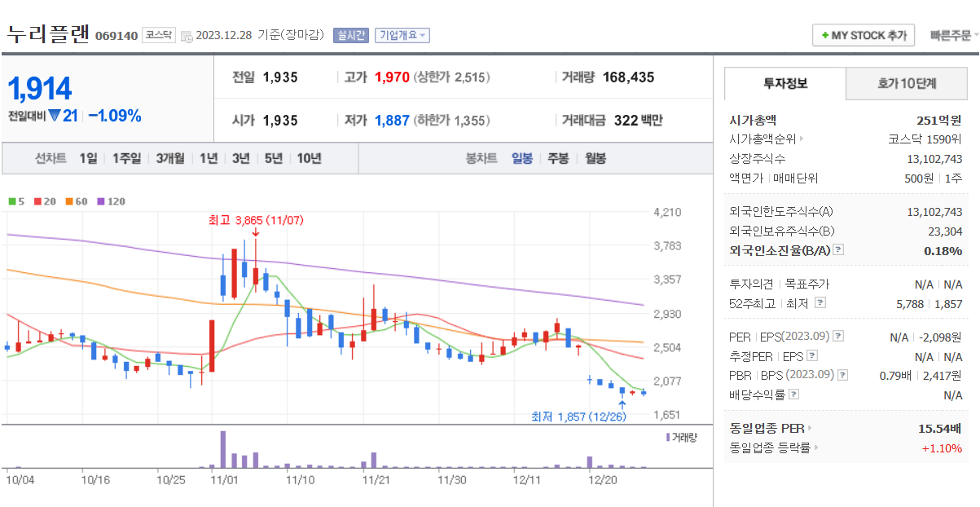Click the MY STOCK 추가 button
Viewport: 980px width, 507px height.
(864, 36)
